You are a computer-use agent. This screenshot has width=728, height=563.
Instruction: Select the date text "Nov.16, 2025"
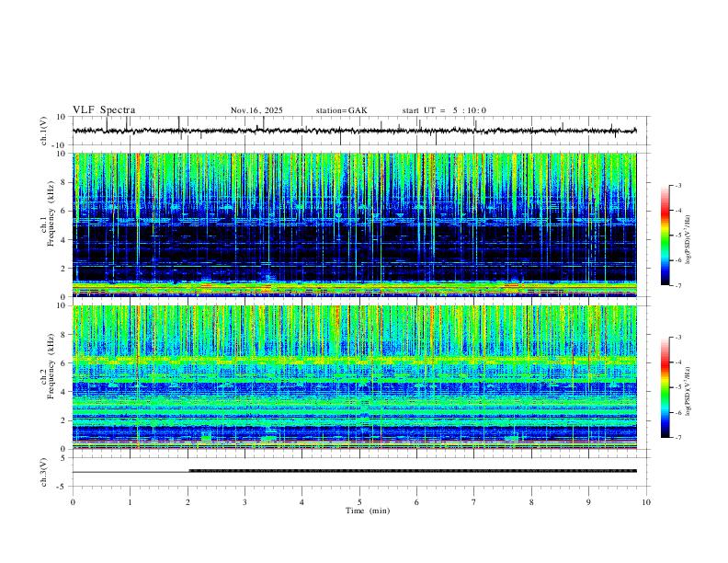256,110
